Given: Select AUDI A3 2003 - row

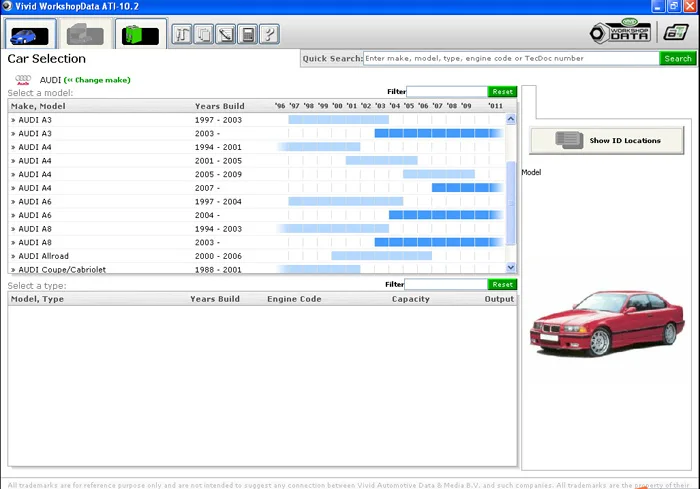Looking at the screenshot, I should pyautogui.click(x=257, y=134).
